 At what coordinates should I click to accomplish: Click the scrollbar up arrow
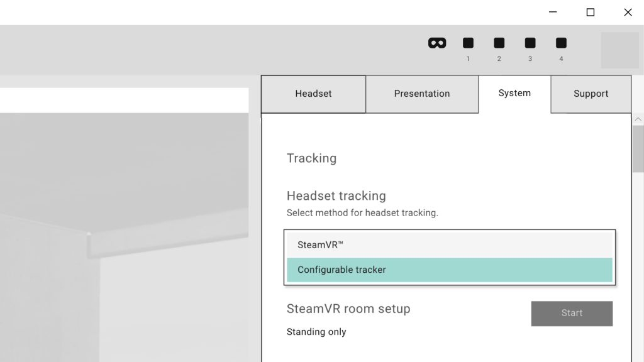(x=638, y=119)
